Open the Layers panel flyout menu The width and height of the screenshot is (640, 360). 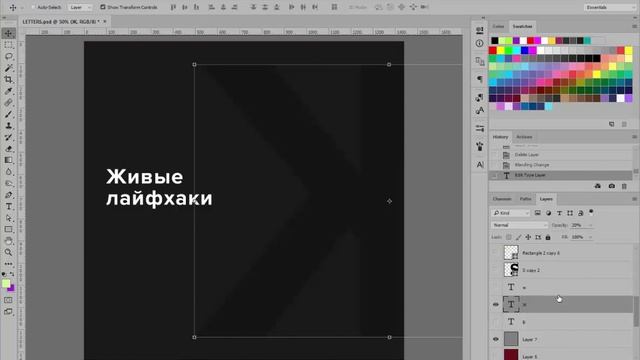tap(634, 199)
